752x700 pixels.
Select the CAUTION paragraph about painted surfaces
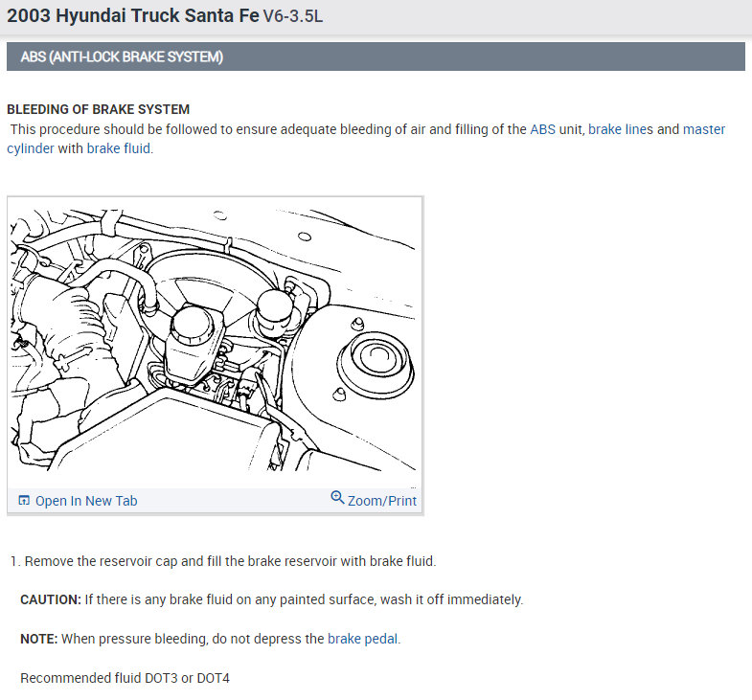click(x=271, y=599)
